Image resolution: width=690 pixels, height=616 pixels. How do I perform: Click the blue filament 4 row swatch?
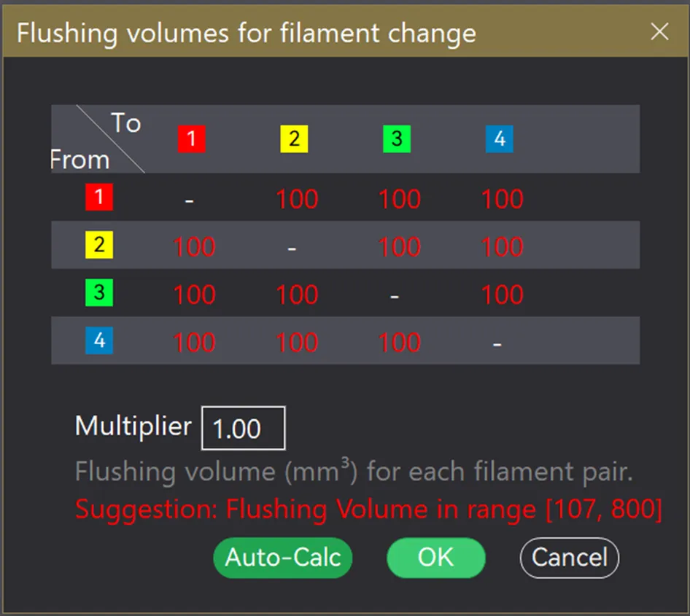99,340
